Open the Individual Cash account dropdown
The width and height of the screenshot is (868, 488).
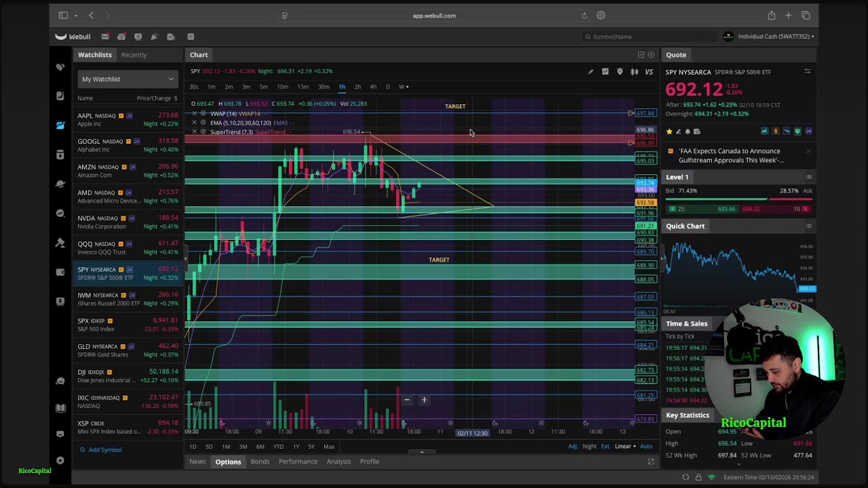coord(776,37)
